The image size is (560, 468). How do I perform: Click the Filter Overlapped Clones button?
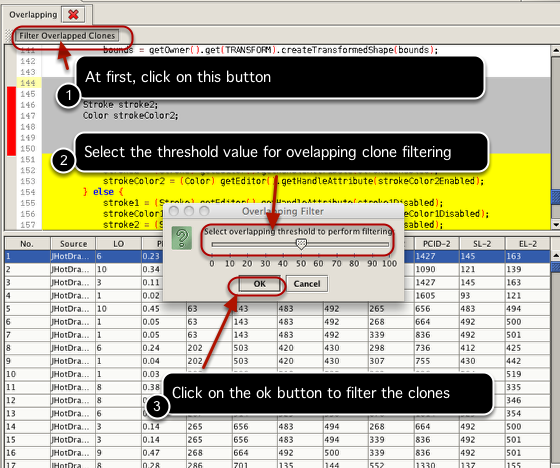click(67, 36)
